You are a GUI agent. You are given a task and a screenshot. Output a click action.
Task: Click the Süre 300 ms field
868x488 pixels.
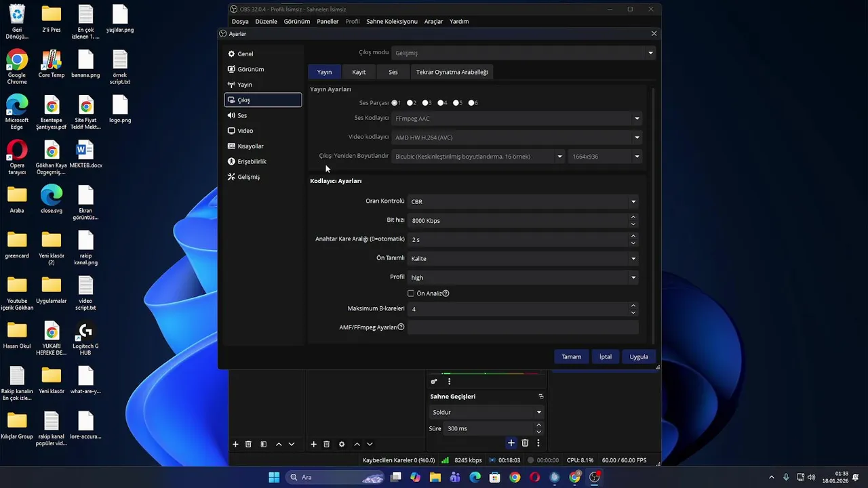point(494,428)
